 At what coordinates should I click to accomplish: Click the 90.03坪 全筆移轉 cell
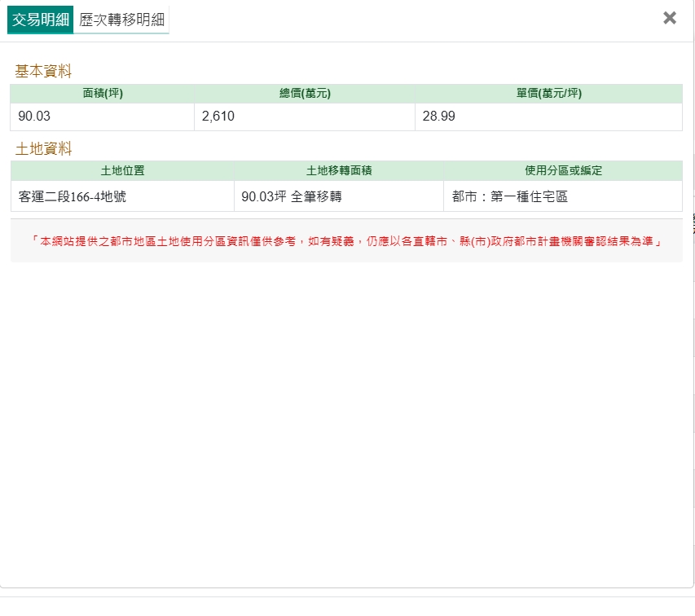[292, 196]
